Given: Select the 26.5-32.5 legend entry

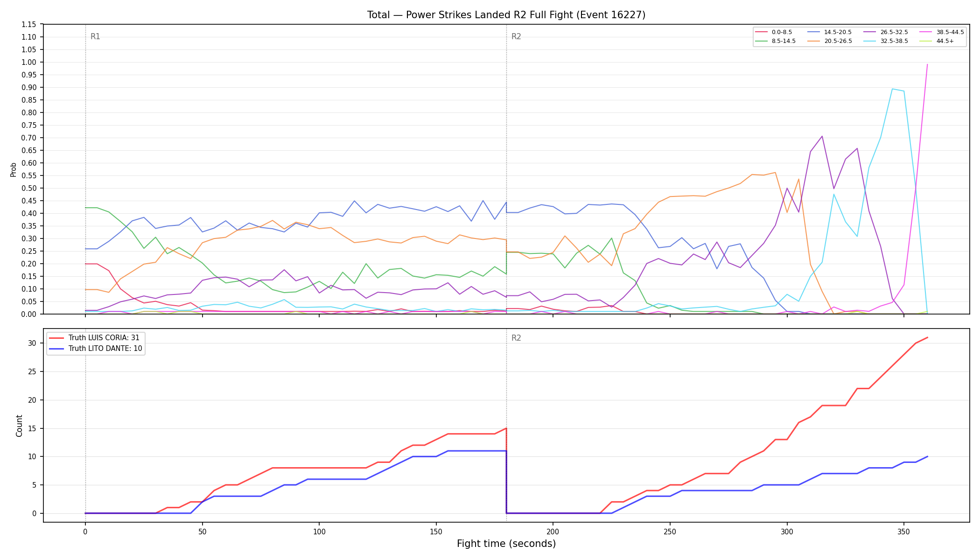Looking at the screenshot, I should [886, 32].
